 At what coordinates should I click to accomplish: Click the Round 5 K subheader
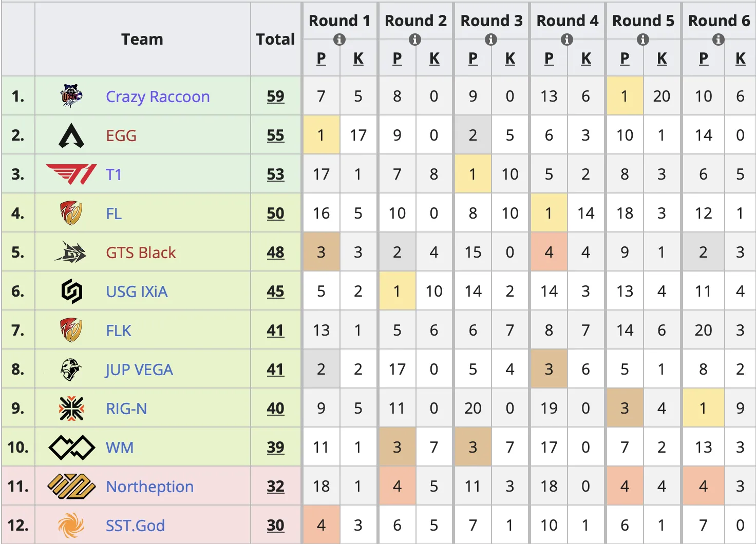coord(662,59)
